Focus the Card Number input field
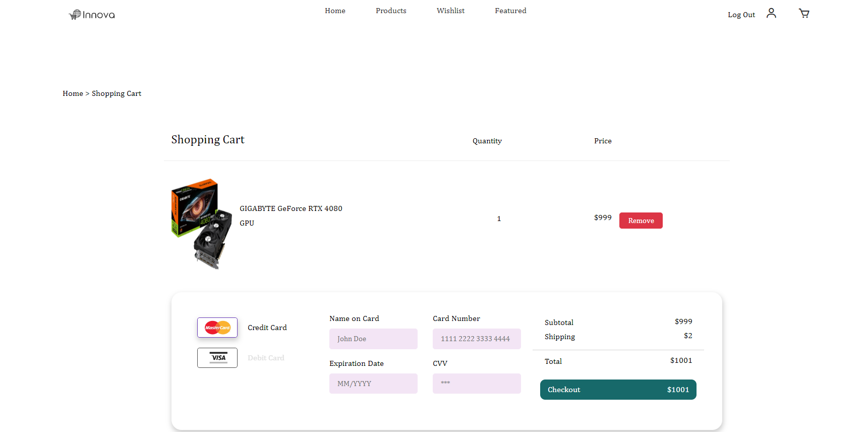This screenshot has width=868, height=432. pos(477,339)
